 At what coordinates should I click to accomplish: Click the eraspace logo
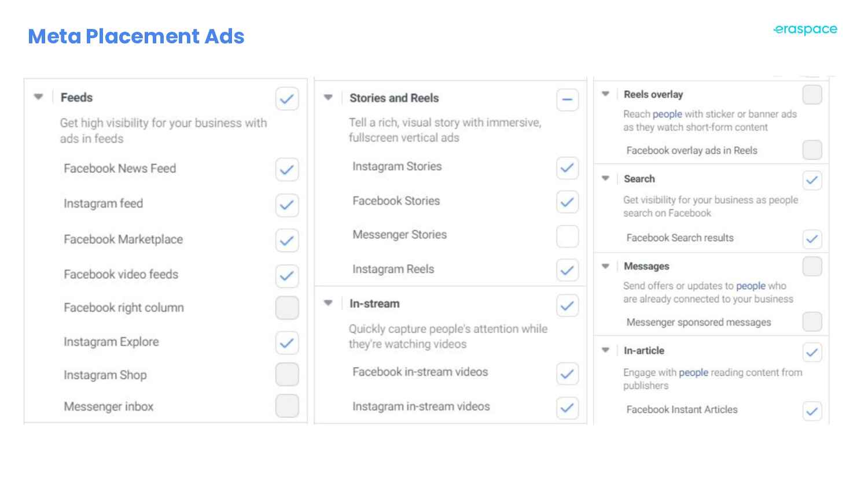click(806, 30)
